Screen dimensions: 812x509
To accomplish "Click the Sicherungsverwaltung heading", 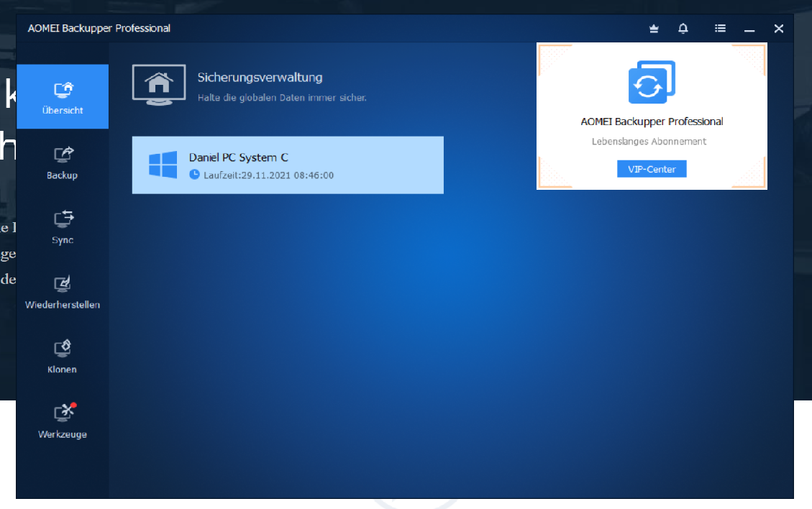I will click(x=260, y=78).
